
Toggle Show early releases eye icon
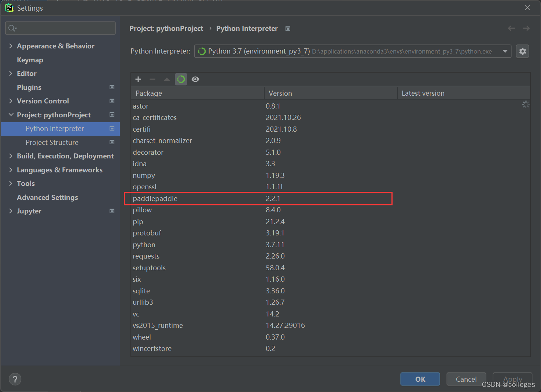tap(195, 79)
